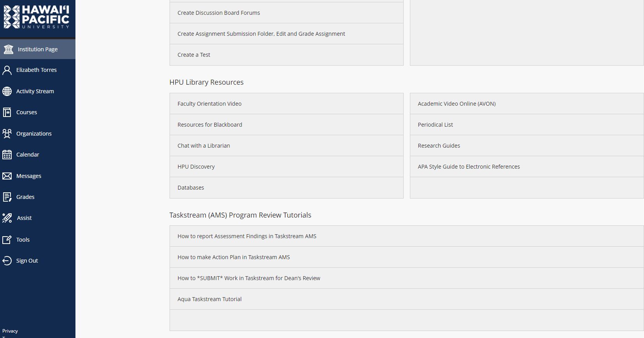Open Academic Video Online (AVON)
The height and width of the screenshot is (338, 644).
click(527, 104)
